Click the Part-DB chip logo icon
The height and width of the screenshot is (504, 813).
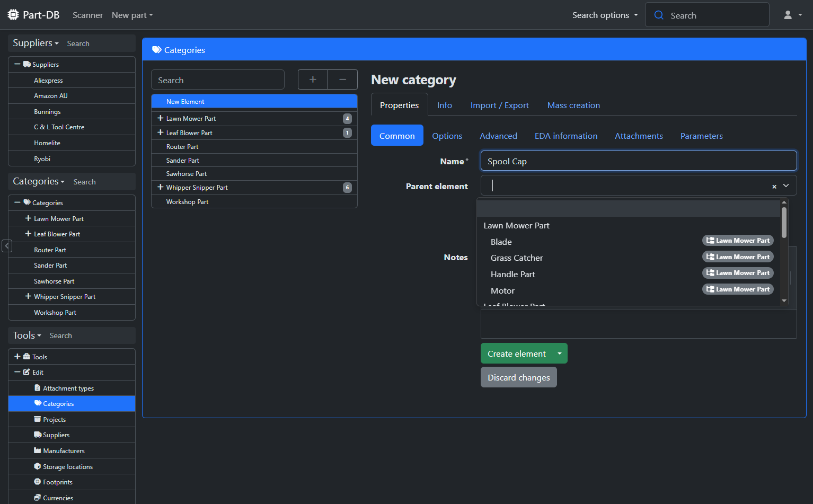click(13, 15)
